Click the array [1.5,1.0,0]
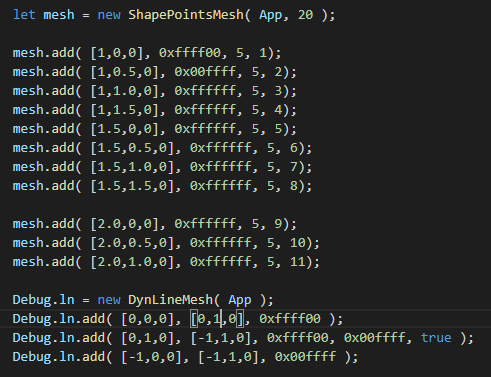The width and height of the screenshot is (491, 377). [x=132, y=167]
